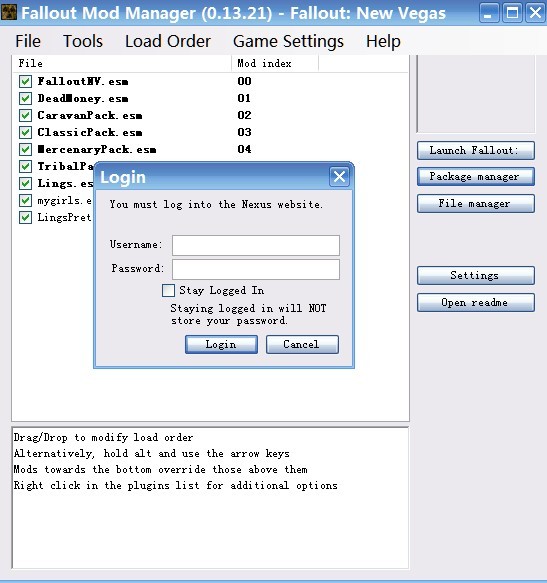This screenshot has height=583, width=547.
Task: Open the File menu
Action: [x=28, y=41]
